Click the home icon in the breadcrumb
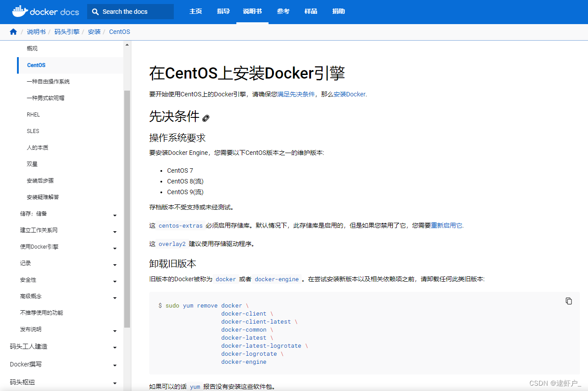This screenshot has height=391, width=588. click(13, 32)
